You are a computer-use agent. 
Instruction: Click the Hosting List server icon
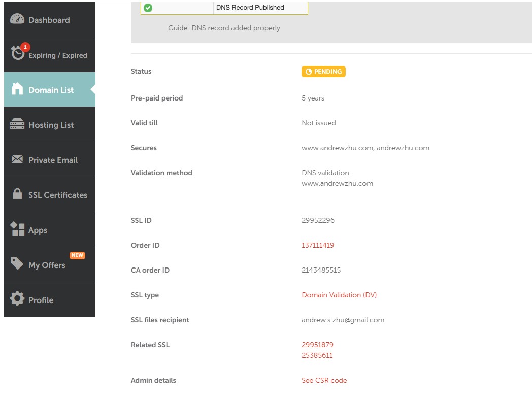coord(17,124)
